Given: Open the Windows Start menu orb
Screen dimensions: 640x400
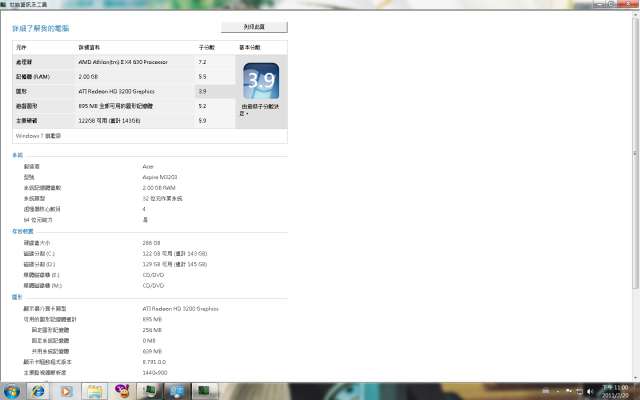Looking at the screenshot, I should point(11,391).
